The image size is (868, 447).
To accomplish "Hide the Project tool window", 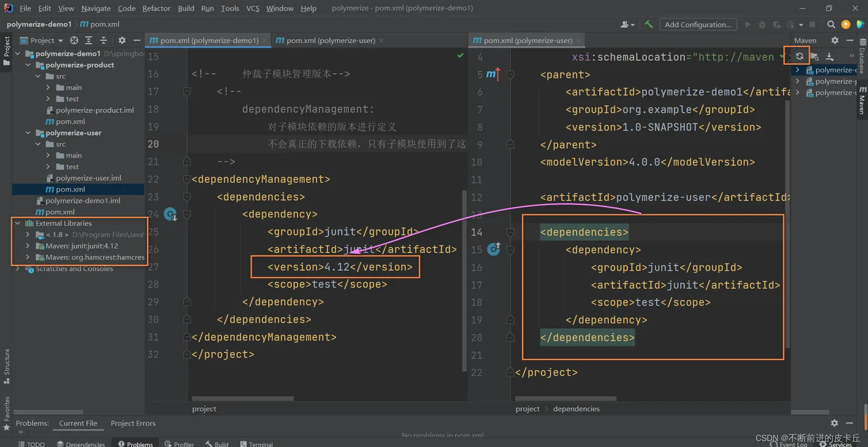I will tap(137, 40).
